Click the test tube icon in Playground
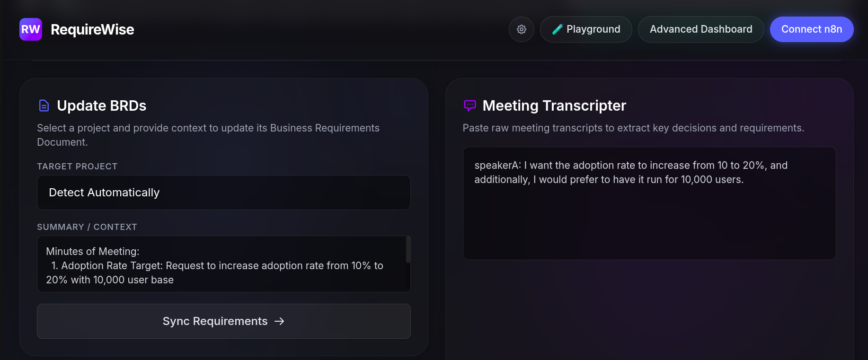The height and width of the screenshot is (360, 868). click(x=557, y=29)
